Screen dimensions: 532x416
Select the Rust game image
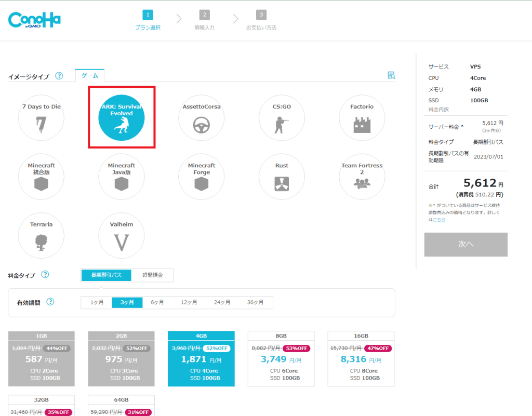point(282,177)
